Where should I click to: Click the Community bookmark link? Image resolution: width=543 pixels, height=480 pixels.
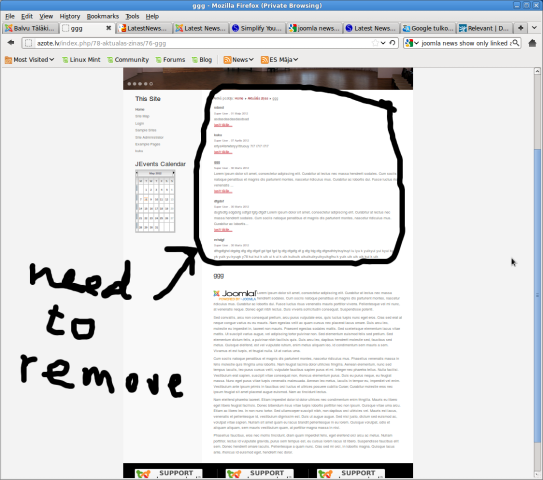click(x=128, y=60)
